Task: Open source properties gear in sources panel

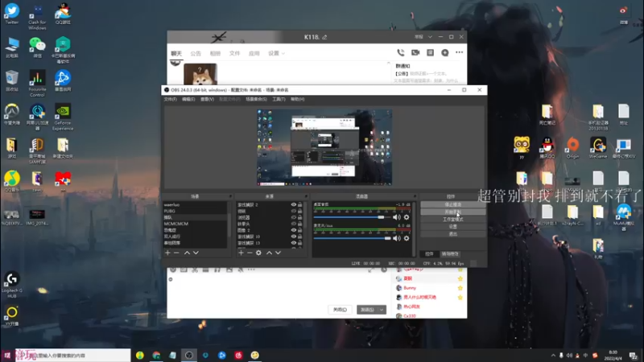Action: pyautogui.click(x=258, y=253)
